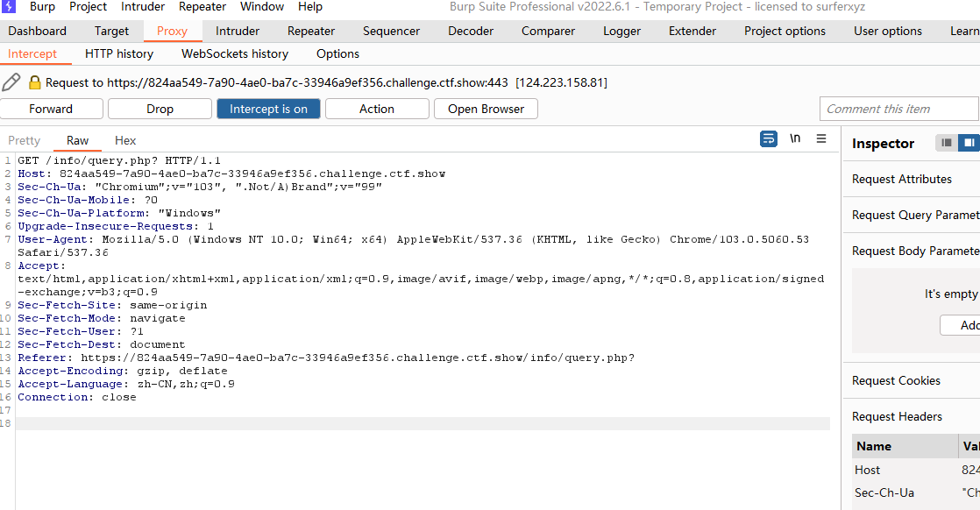Click the Add button in Body Parameters

(960, 325)
